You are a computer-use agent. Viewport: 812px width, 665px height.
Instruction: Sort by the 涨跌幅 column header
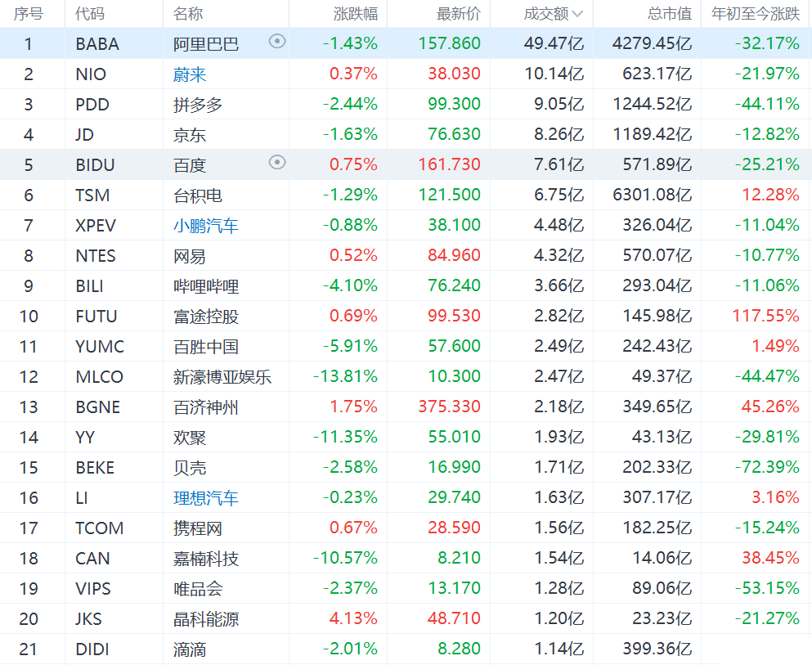tap(355, 14)
